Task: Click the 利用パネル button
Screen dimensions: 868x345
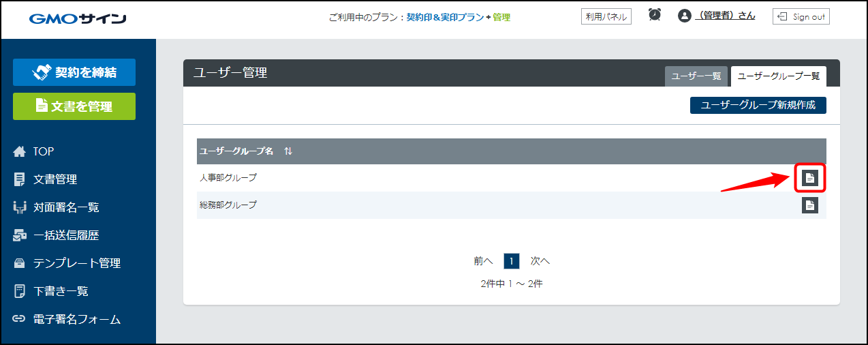Action: point(606,16)
